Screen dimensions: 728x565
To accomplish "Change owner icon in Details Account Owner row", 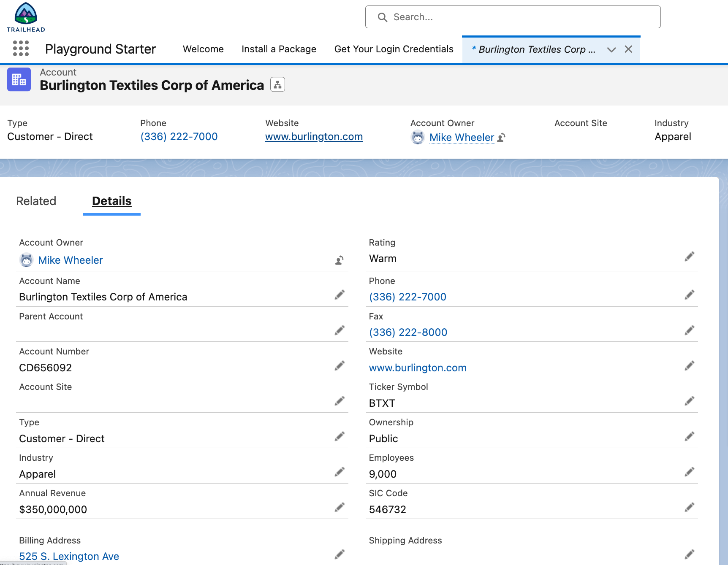I will [340, 260].
